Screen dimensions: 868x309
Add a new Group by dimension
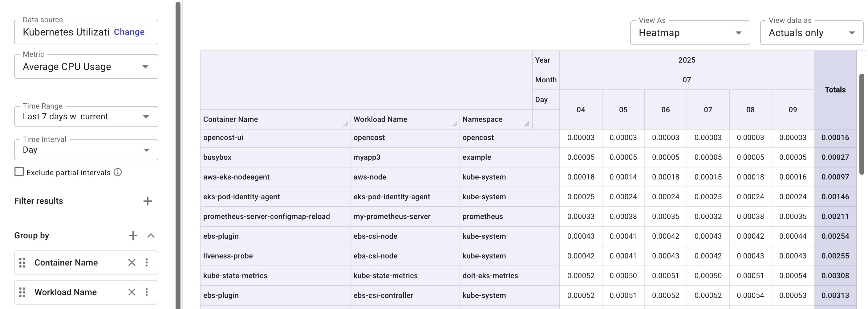[133, 235]
